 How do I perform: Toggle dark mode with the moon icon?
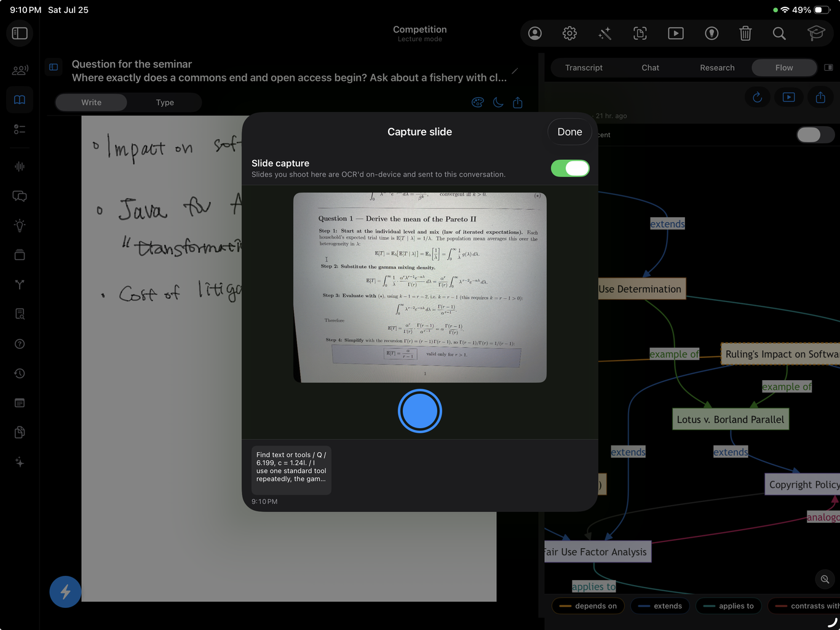pyautogui.click(x=498, y=102)
